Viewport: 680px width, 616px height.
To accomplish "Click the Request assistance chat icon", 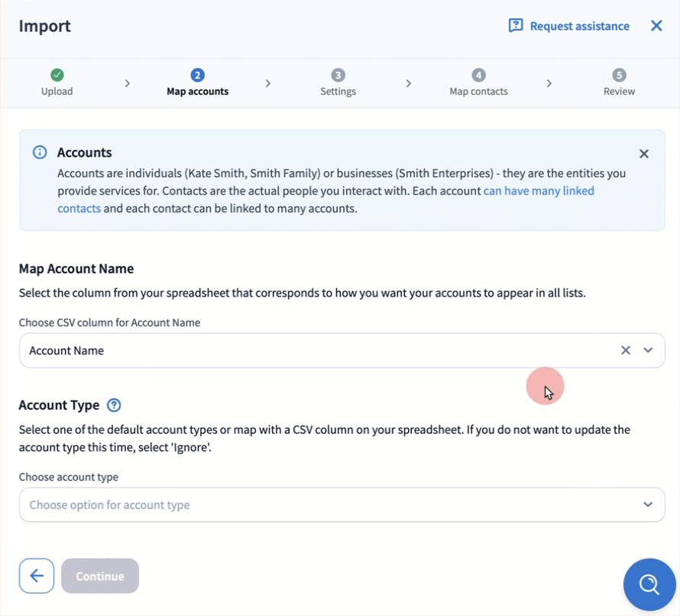I will point(516,26).
